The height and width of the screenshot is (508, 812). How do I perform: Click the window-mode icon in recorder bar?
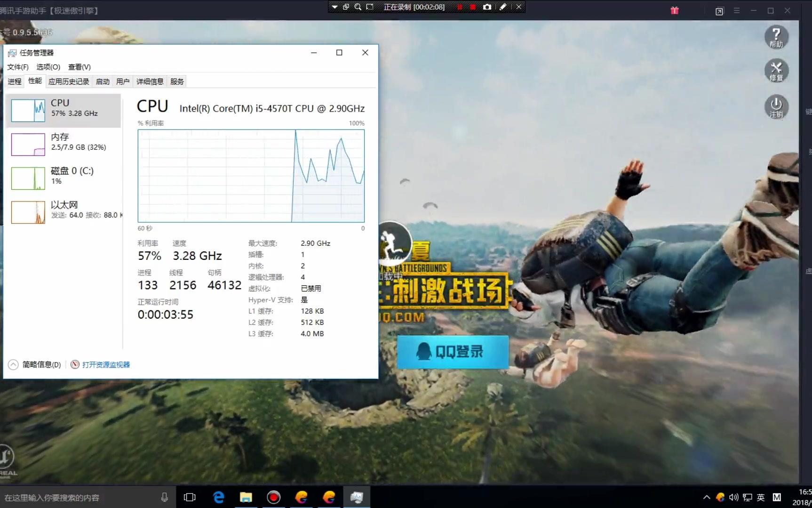coord(346,7)
